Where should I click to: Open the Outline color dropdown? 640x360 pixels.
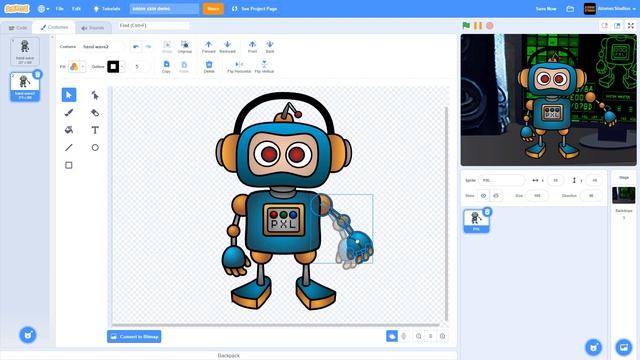122,67
